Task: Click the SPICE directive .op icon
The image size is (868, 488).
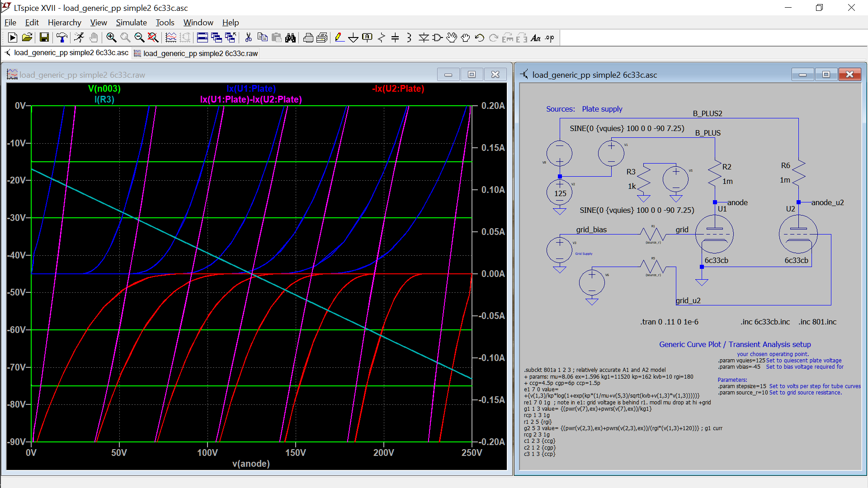Action: coord(550,38)
